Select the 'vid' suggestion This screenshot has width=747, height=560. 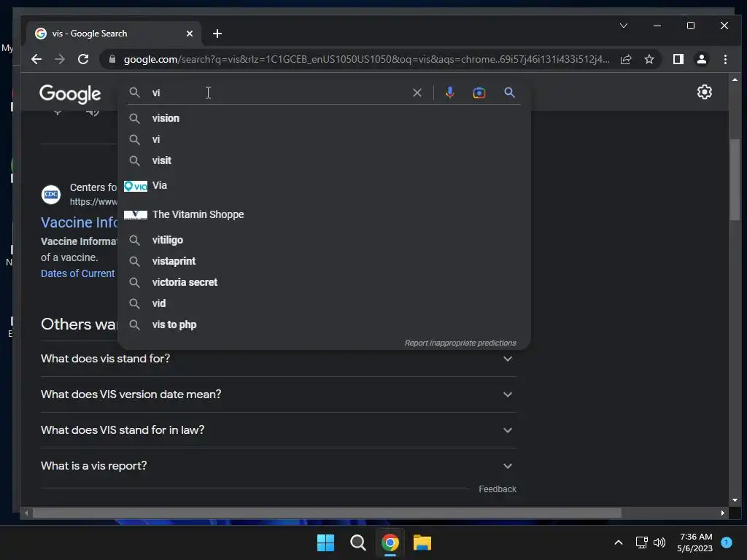[324, 303]
